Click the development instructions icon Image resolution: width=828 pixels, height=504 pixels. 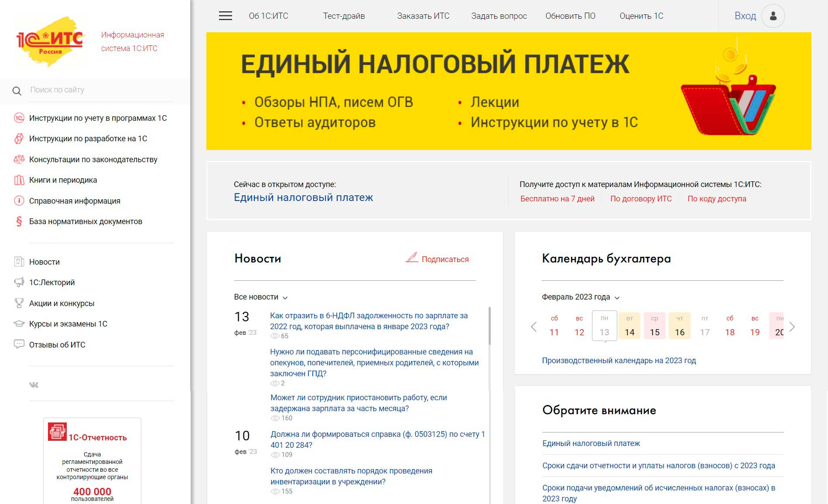point(19,139)
